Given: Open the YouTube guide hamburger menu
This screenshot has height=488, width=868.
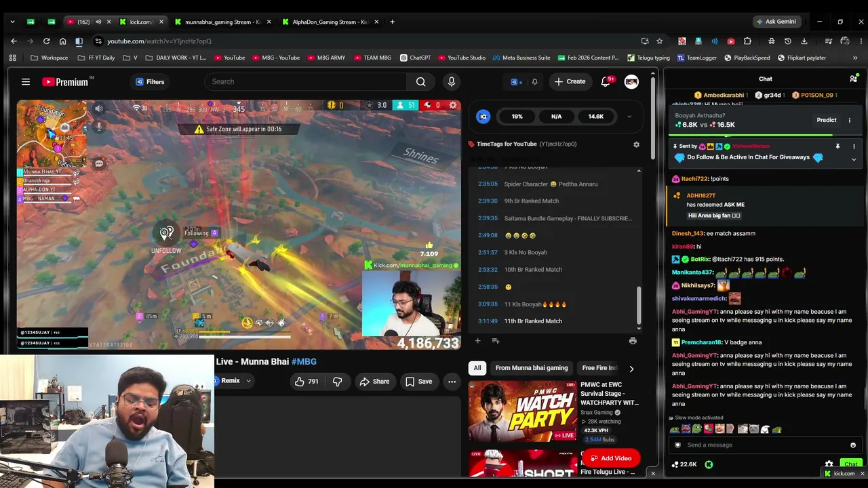Looking at the screenshot, I should (26, 82).
